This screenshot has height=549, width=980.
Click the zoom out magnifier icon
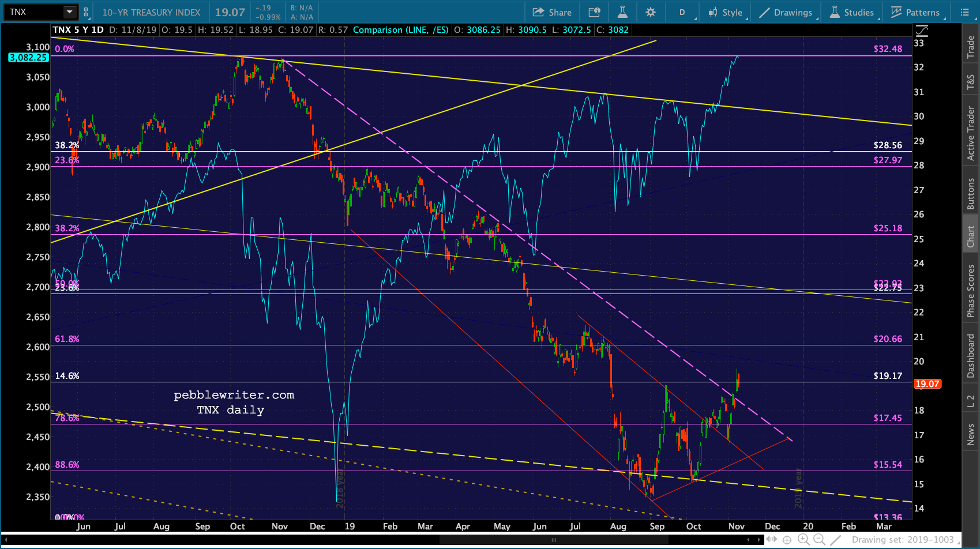(x=819, y=540)
